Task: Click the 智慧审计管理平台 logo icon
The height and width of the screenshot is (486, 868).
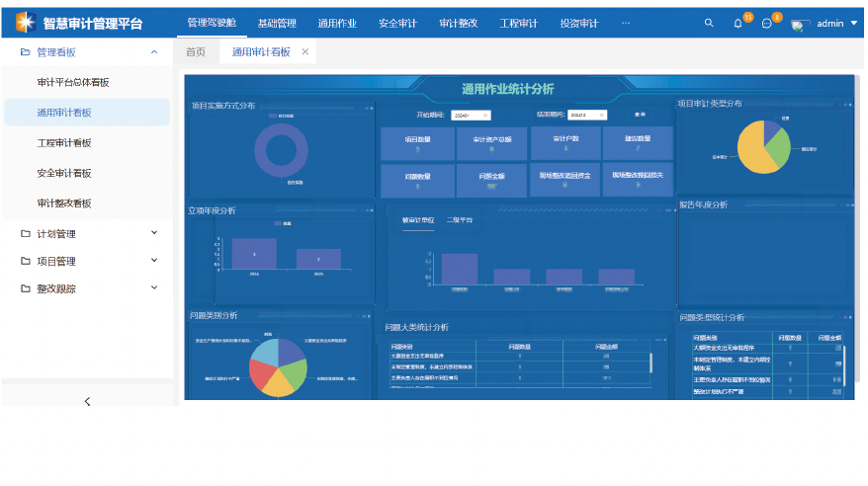Action: coord(24,22)
